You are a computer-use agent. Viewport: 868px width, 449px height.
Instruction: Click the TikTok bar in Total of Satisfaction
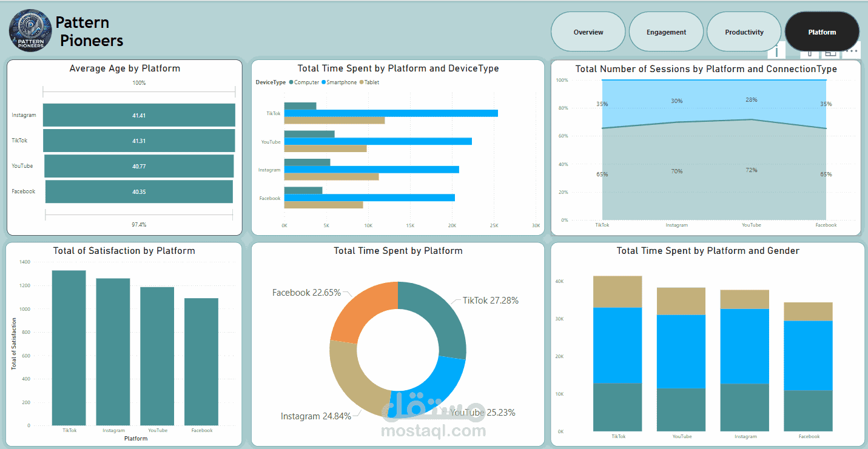[69, 348]
